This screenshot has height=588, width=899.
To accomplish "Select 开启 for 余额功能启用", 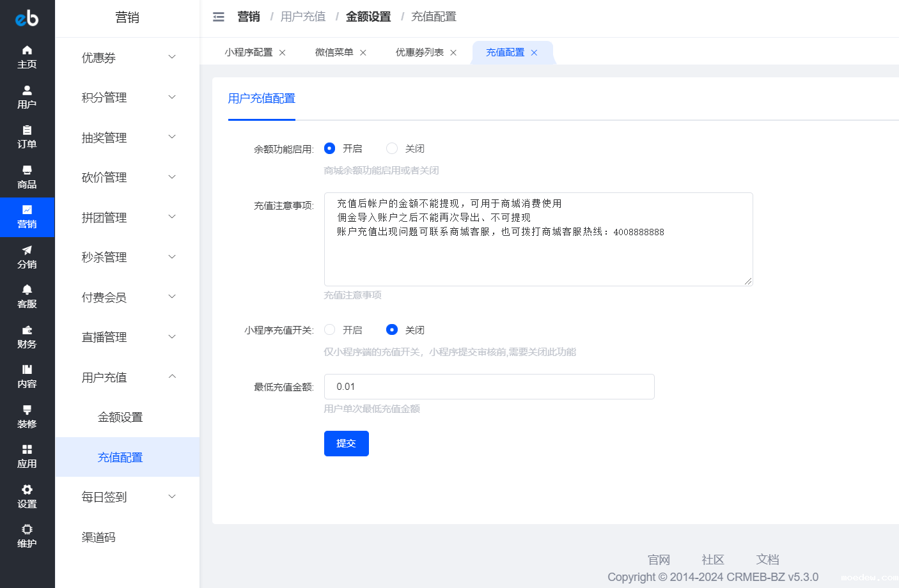I will click(330, 148).
